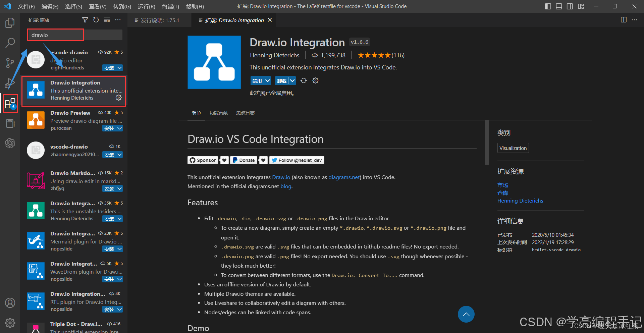Open the Repository (仓库) resource link
644x333 pixels.
(x=503, y=193)
